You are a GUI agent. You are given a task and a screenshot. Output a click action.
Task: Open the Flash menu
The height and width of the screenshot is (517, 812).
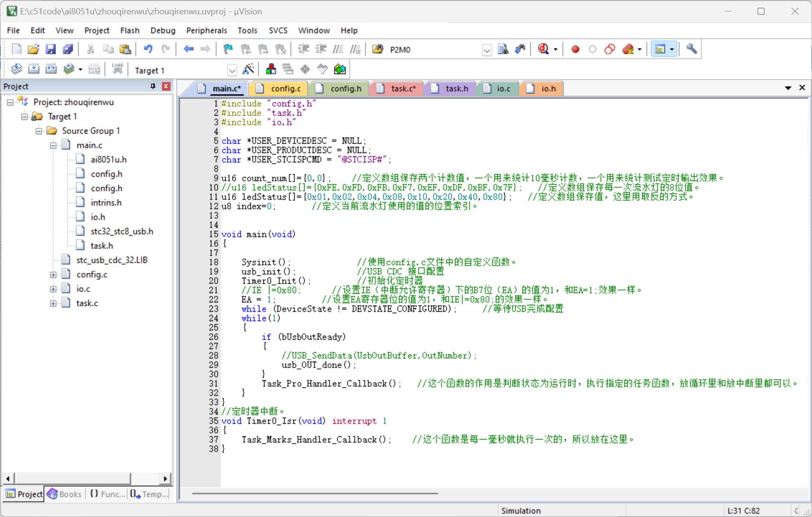[130, 30]
